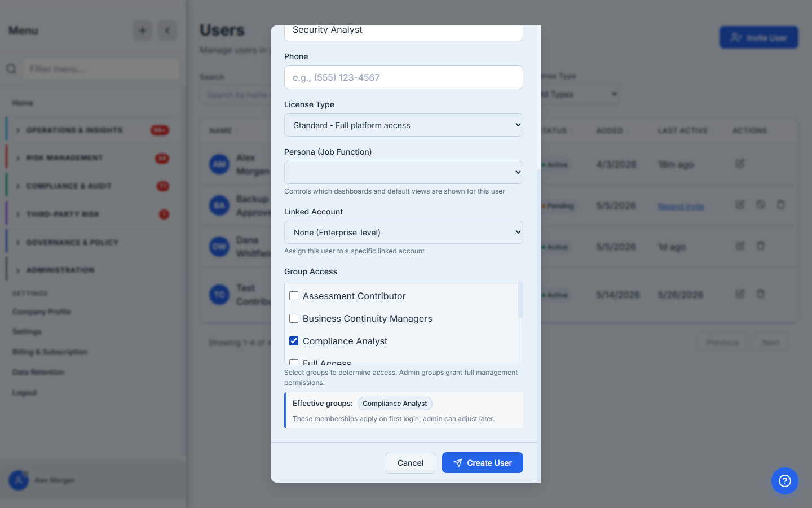The height and width of the screenshot is (508, 812).
Task: Open Billing & Subscription page
Action: (x=50, y=352)
